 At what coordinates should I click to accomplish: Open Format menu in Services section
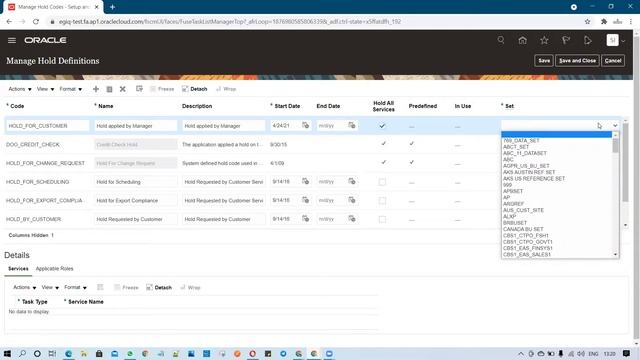pos(76,287)
